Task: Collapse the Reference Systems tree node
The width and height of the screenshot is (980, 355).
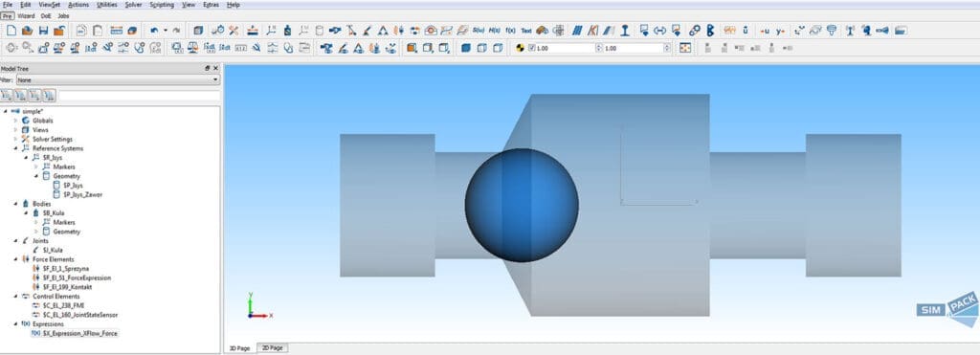Action: point(15,148)
